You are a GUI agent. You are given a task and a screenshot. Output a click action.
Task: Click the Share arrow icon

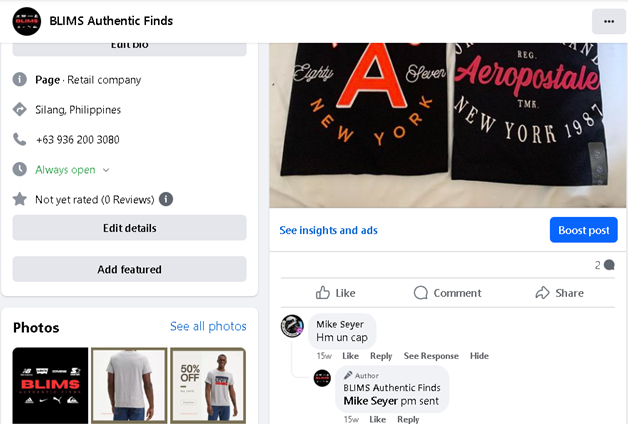tap(542, 293)
